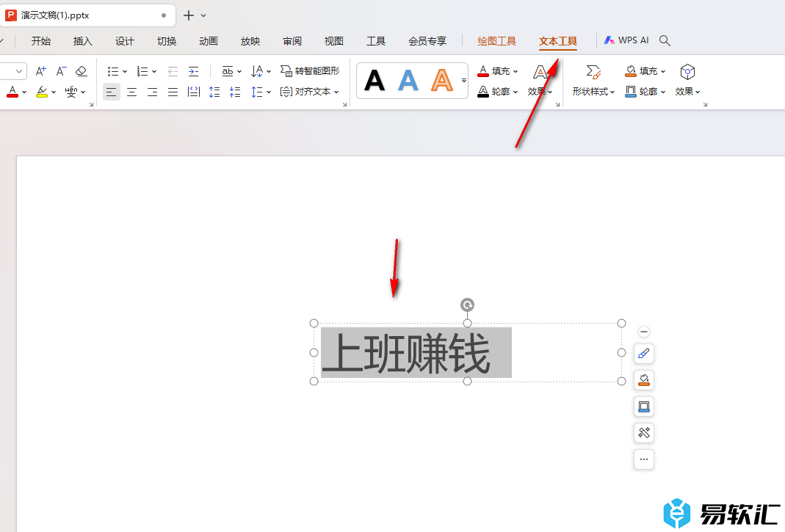Screen dimensions: 785x532
Task: Click the search magnifier icon
Action: click(665, 40)
